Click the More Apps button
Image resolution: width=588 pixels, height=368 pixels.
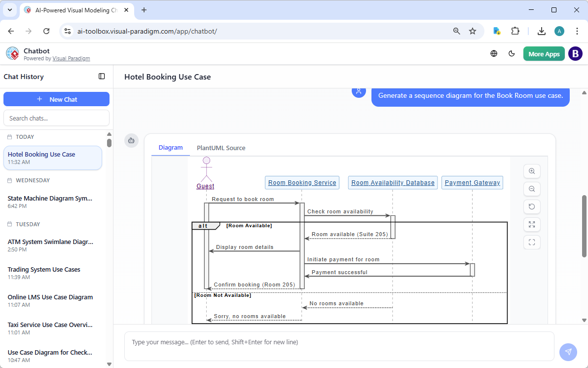point(544,53)
